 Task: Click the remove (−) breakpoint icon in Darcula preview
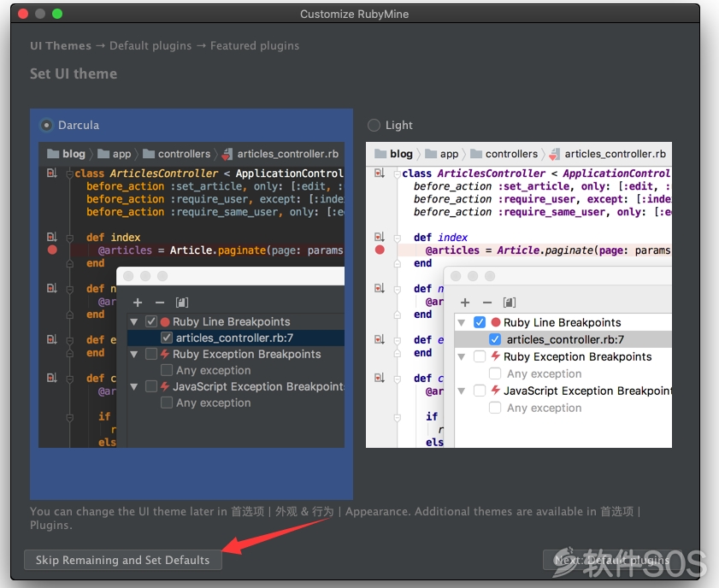(160, 303)
